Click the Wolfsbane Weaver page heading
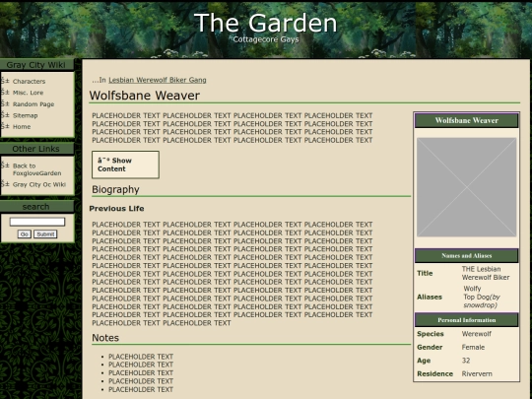This screenshot has height=399, width=532. point(144,96)
